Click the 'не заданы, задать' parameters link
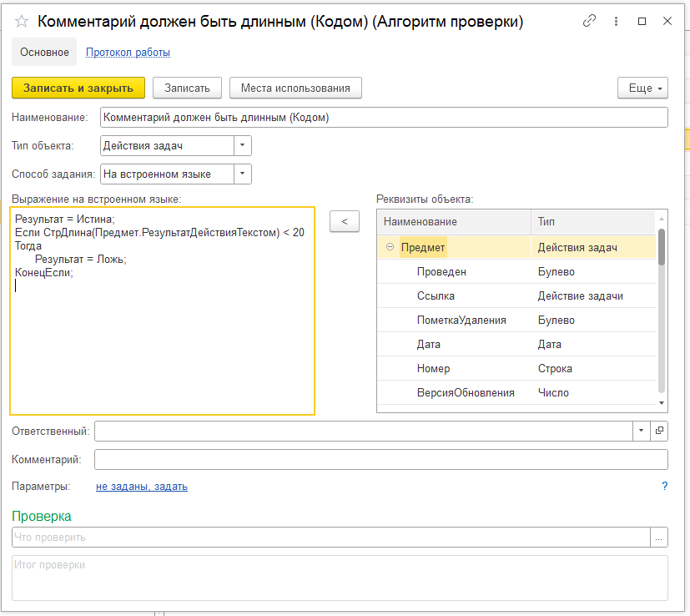Screen dimensions: 690x616 pos(142,486)
